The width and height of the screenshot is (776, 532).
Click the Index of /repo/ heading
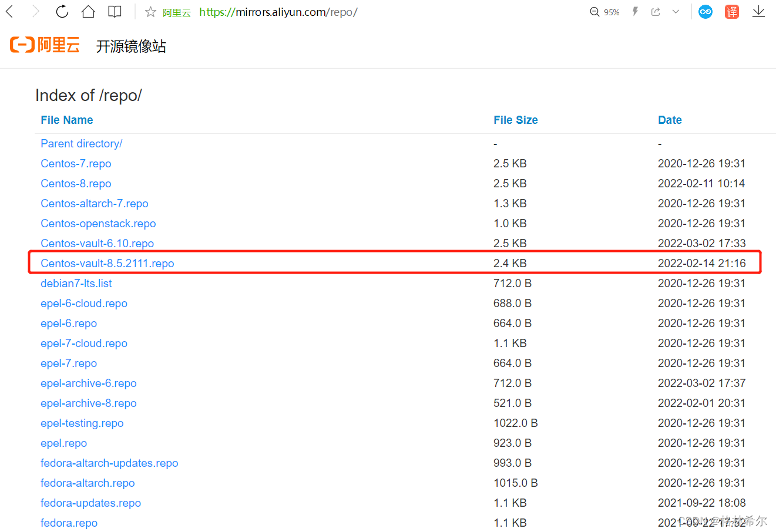coord(89,95)
